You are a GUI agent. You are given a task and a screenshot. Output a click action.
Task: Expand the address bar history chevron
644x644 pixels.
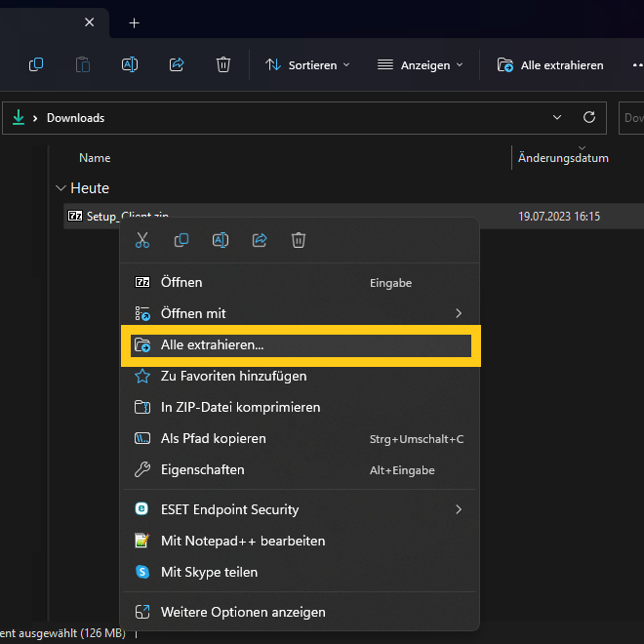coord(557,118)
